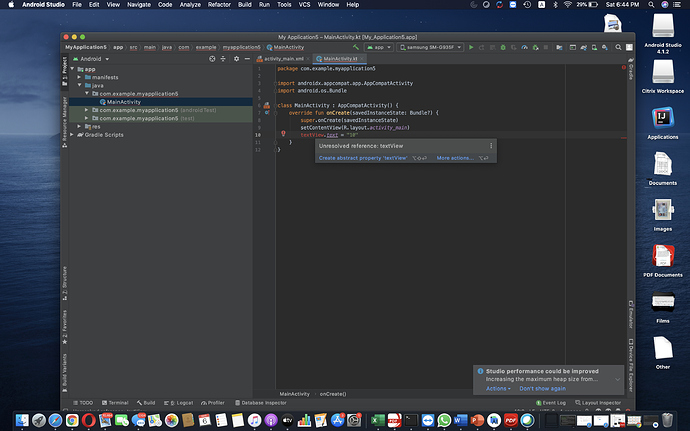Select MainActivity in the project tree
Image resolution: width=690 pixels, height=431 pixels.
click(161, 102)
